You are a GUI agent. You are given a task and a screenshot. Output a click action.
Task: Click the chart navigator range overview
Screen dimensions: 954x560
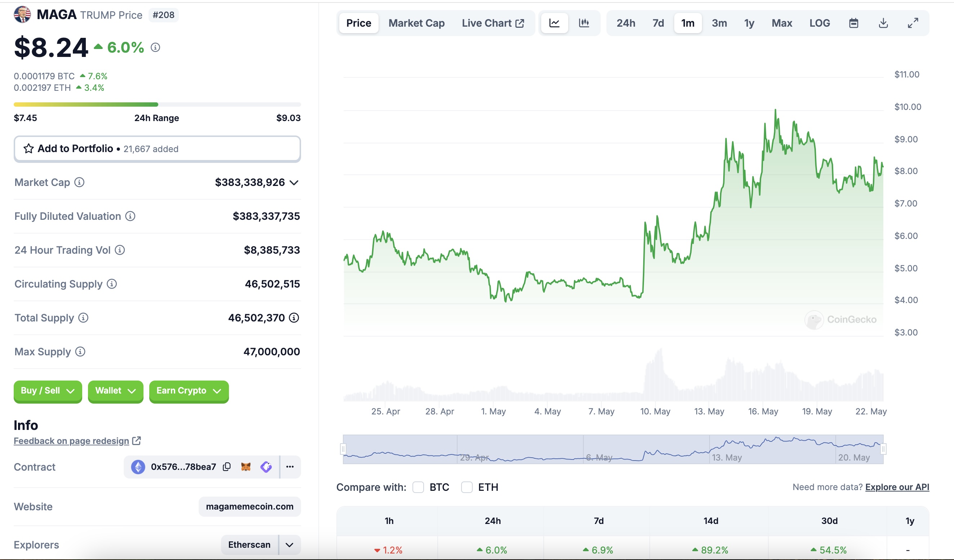613,449
